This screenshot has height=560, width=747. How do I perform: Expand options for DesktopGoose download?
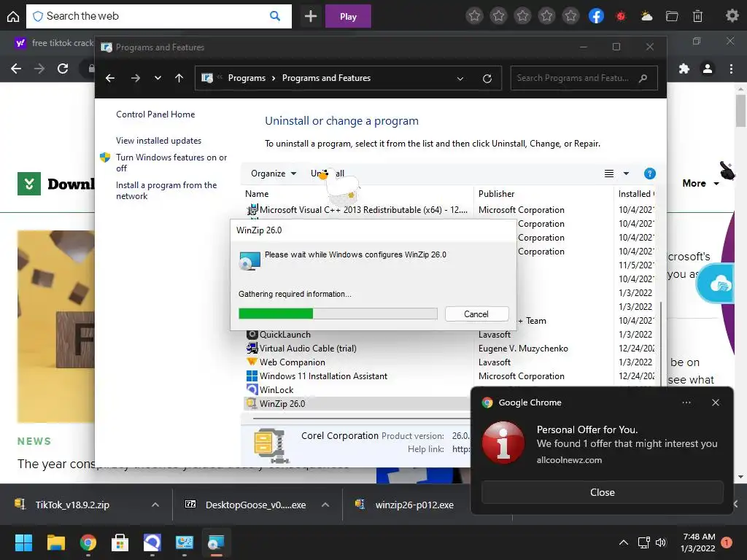(x=325, y=505)
